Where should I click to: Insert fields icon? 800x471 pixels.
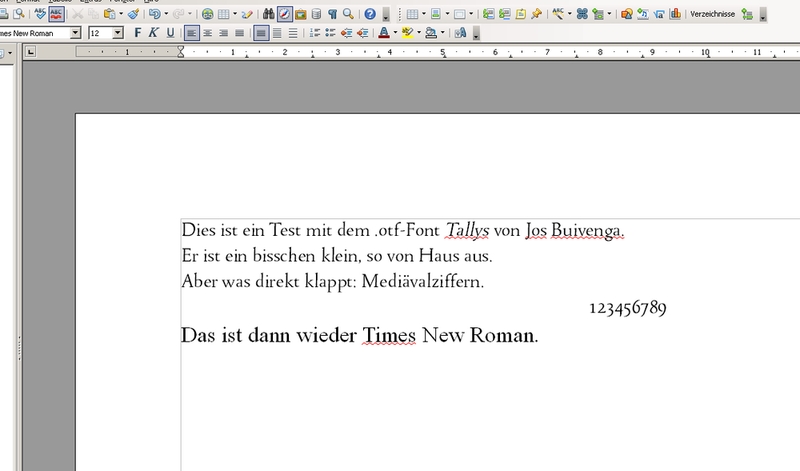click(598, 14)
